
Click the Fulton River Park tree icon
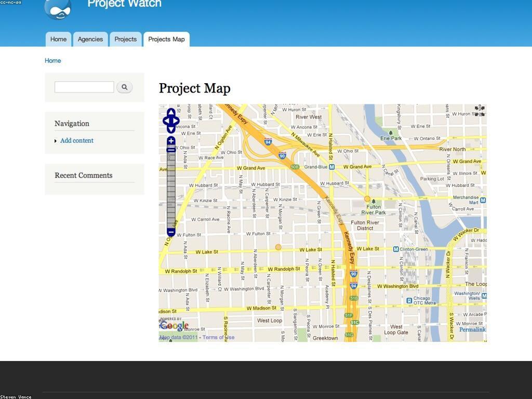tap(374, 201)
